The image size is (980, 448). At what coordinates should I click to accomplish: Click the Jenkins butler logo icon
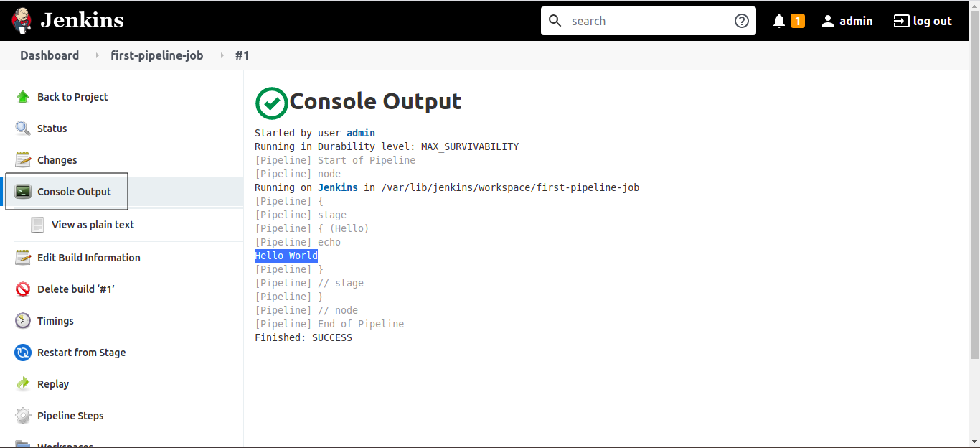pyautogui.click(x=22, y=21)
